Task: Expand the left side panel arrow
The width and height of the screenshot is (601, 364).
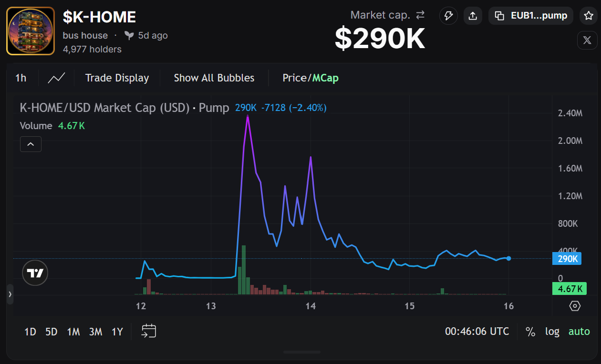Action: [10, 294]
